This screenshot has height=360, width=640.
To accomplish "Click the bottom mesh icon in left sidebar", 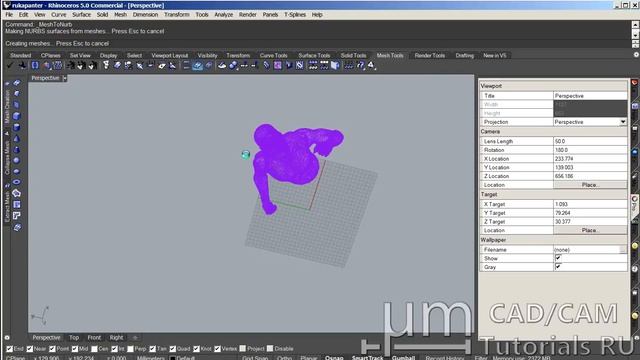I will 16,227.
